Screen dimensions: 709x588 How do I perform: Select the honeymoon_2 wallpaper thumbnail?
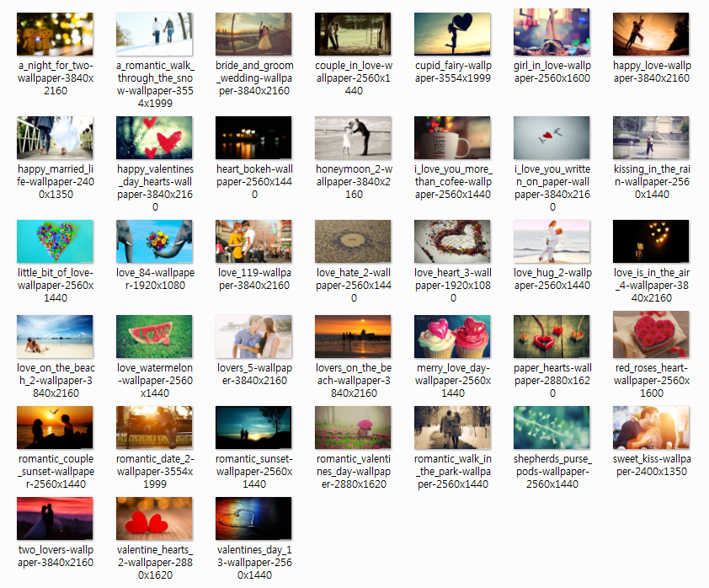tap(353, 137)
